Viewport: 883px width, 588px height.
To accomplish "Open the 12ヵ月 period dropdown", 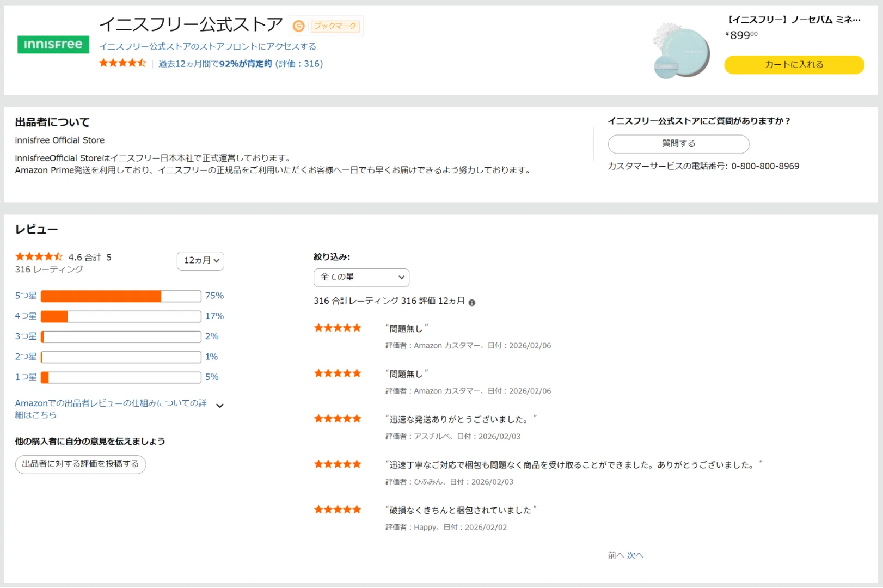I will coord(201,261).
